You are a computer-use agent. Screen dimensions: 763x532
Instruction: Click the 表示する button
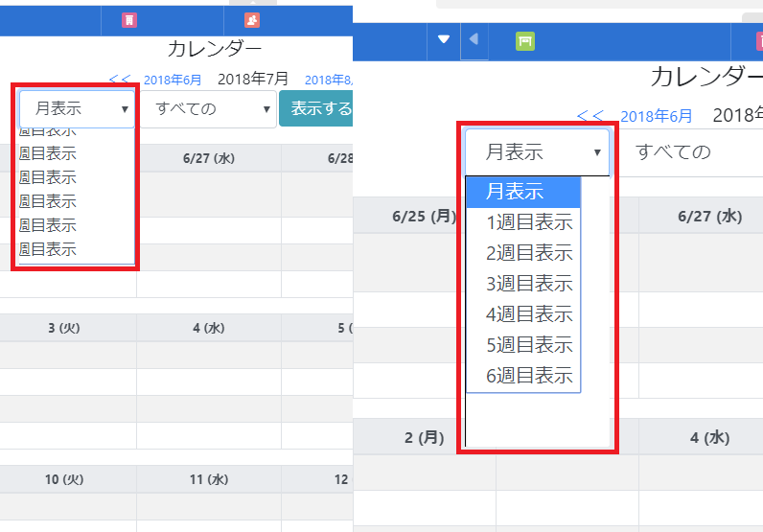click(x=316, y=108)
